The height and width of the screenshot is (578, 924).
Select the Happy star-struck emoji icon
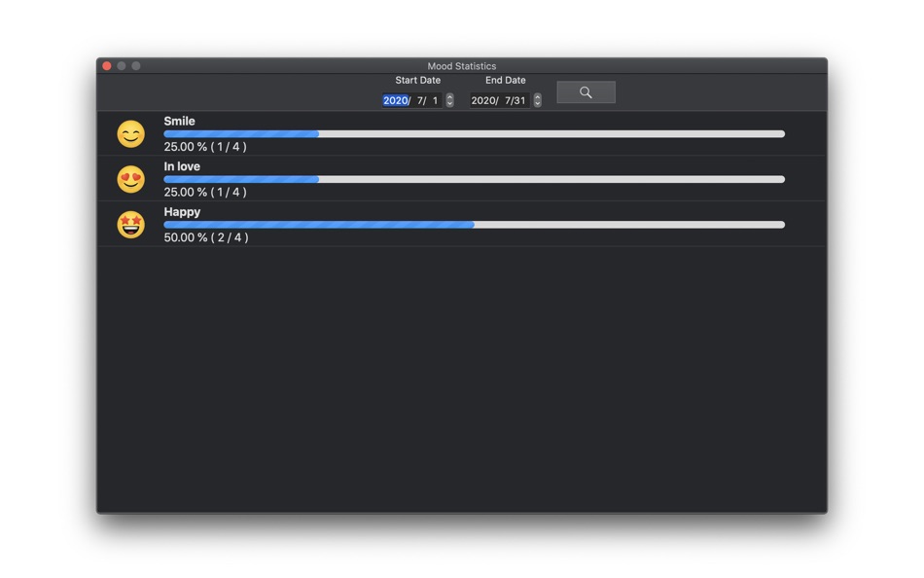click(131, 224)
